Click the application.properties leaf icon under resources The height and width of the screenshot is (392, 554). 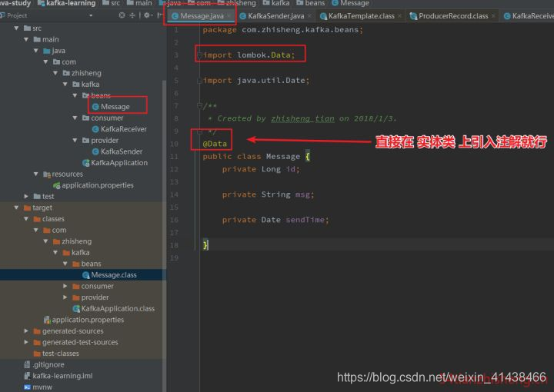click(x=56, y=185)
